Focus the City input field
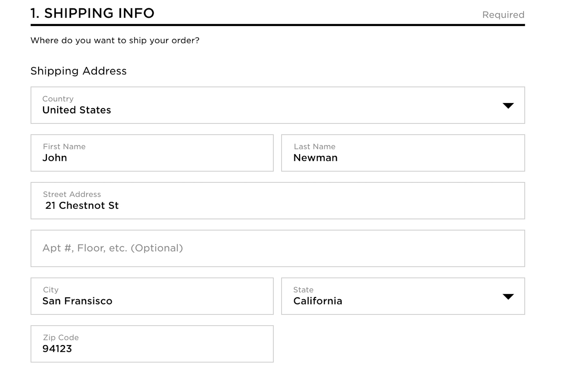This screenshot has width=565, height=392. [152, 296]
